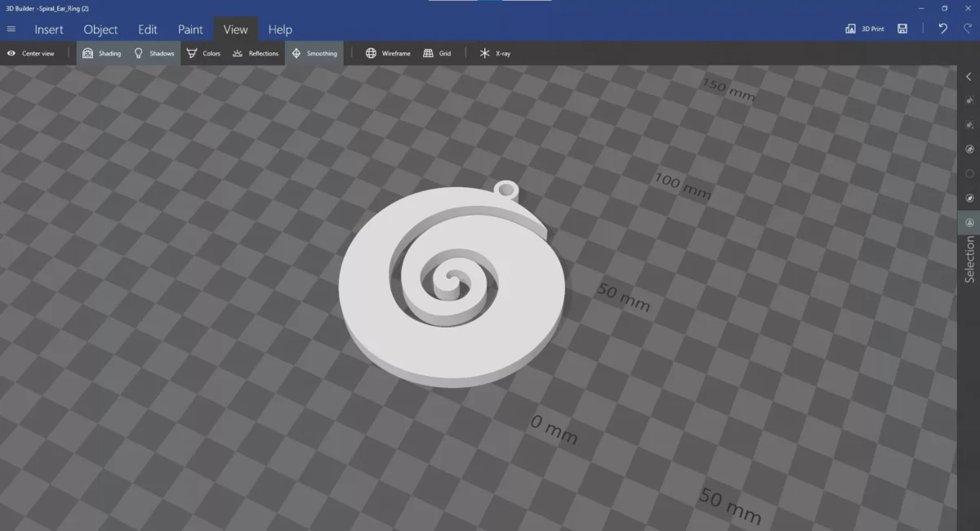
Task: Open the Insert tab
Action: (49, 29)
